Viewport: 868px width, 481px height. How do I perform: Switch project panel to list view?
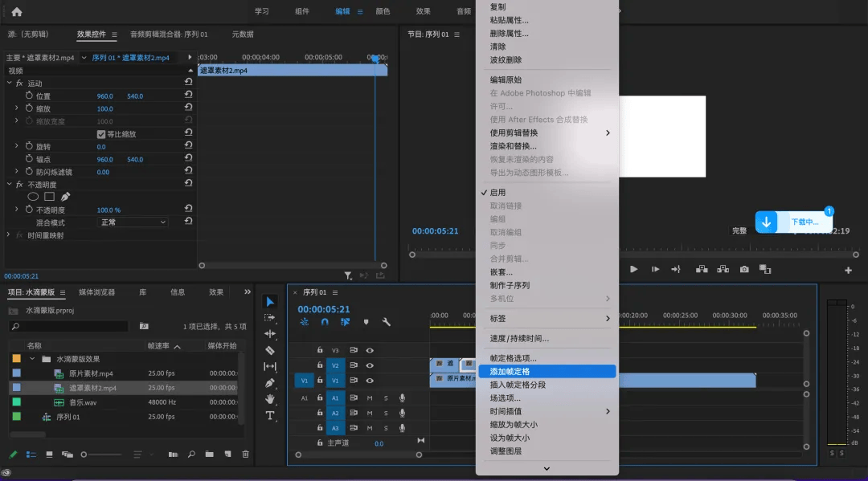tap(31, 455)
